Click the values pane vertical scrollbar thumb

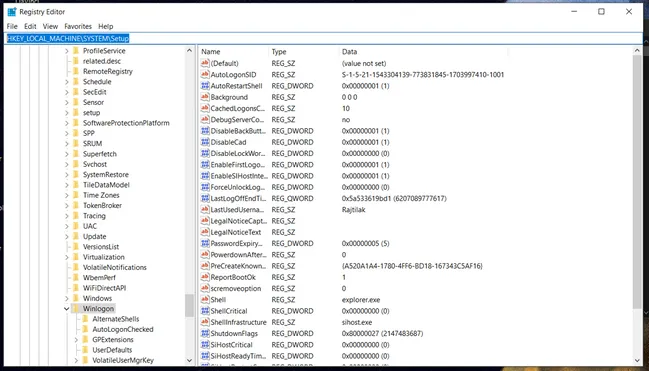click(637, 181)
